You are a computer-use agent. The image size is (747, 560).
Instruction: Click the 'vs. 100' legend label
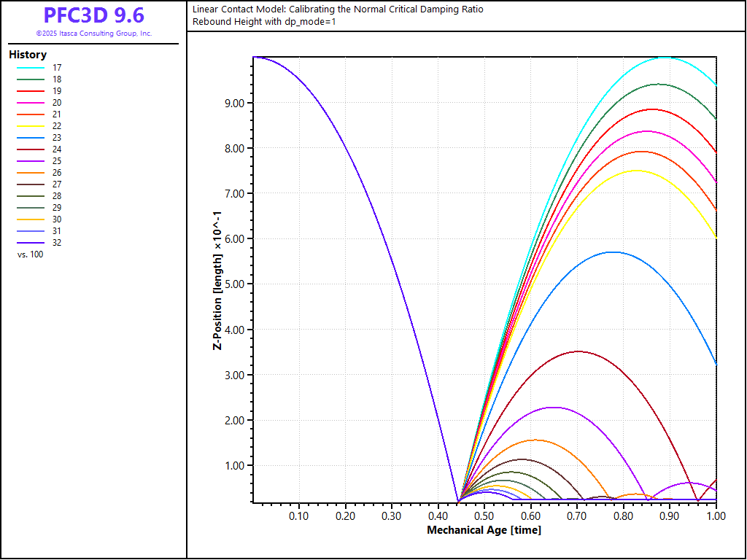point(30,254)
